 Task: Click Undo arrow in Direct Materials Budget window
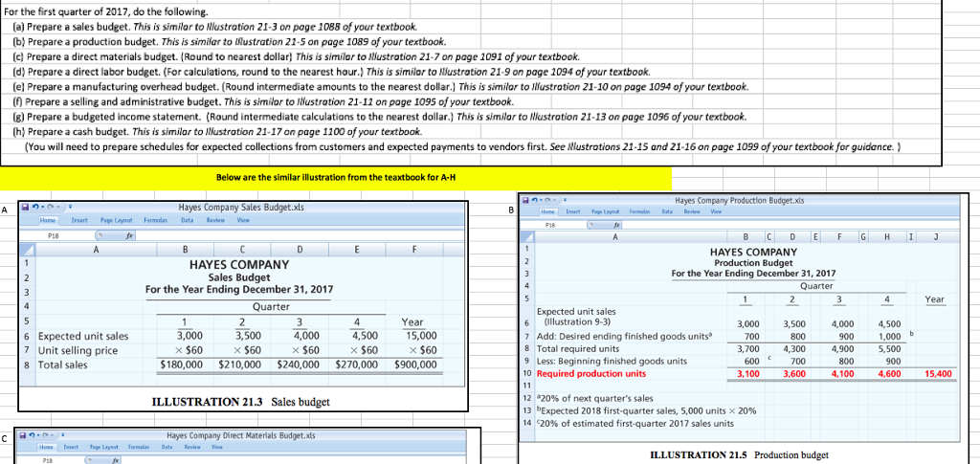coord(32,434)
